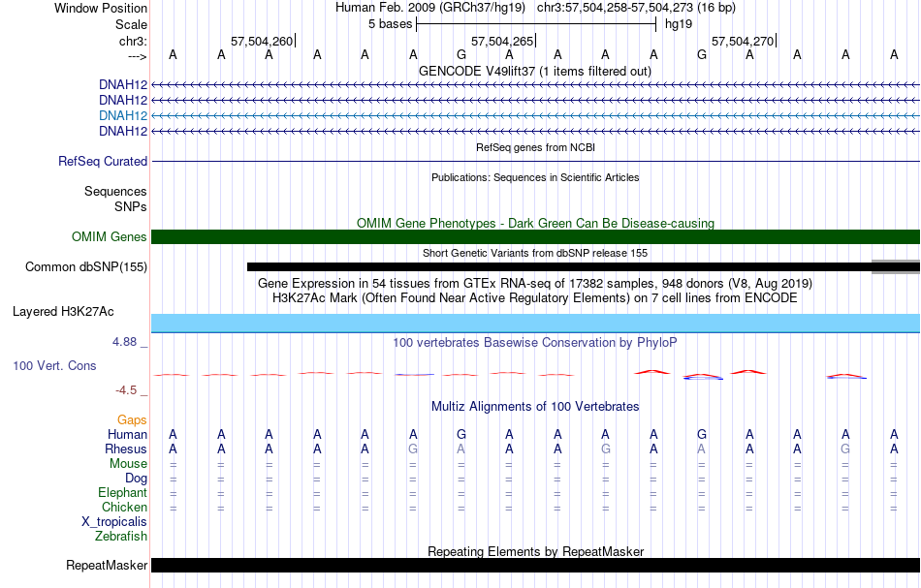Click the Common dbSNP(155) label
This screenshot has height=588, width=921.
click(86, 267)
